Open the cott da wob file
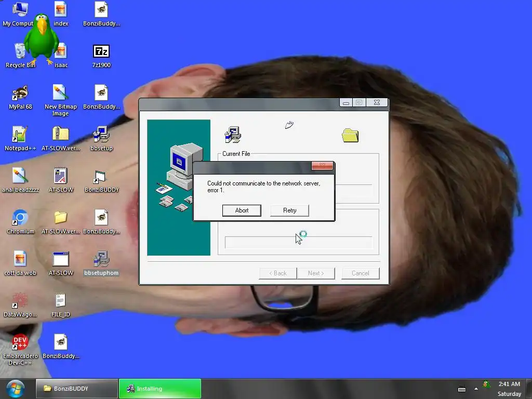The height and width of the screenshot is (399, 532). [20, 263]
